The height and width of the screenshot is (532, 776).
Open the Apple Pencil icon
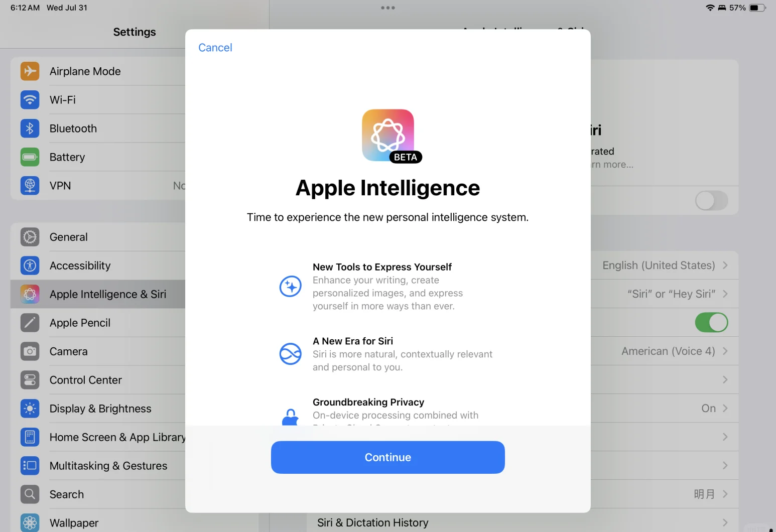(x=30, y=323)
